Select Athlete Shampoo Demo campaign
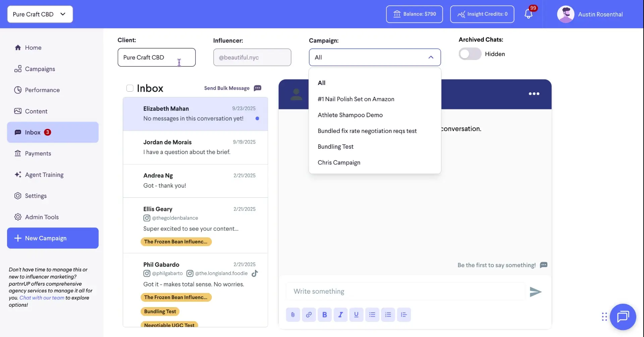Viewport: 644px width, 337px height. tap(350, 115)
